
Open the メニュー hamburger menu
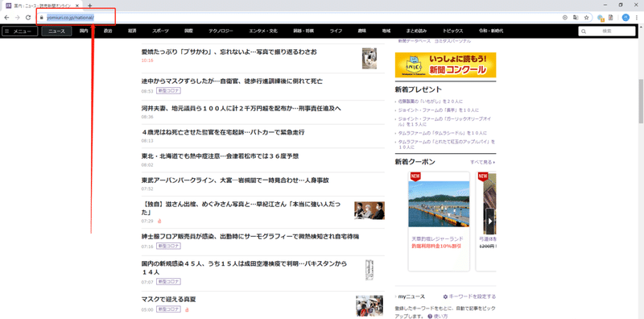(19, 31)
